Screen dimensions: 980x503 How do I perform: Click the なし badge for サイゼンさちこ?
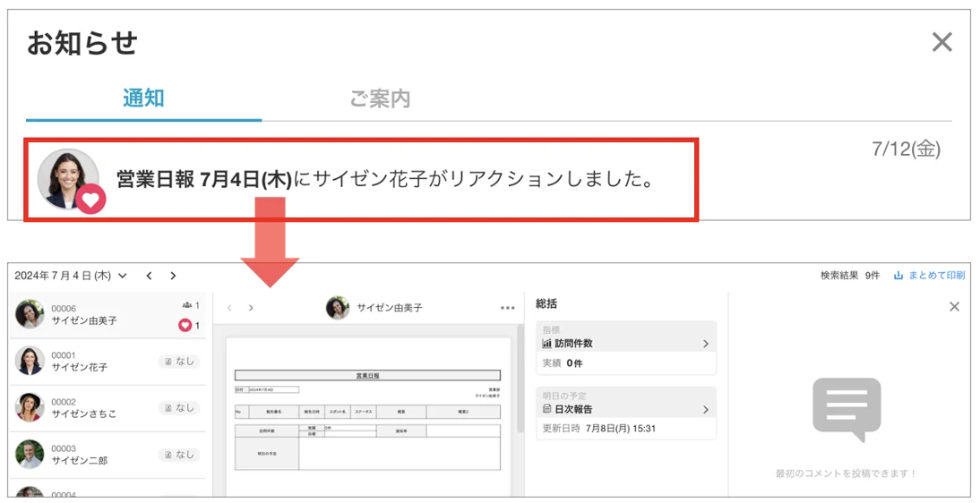(179, 408)
